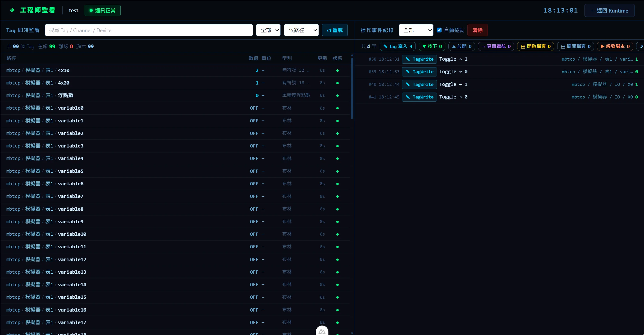The width and height of the screenshot is (644, 335).
Task: Click the 單精度浮點數 type cell
Action: pos(296,95)
